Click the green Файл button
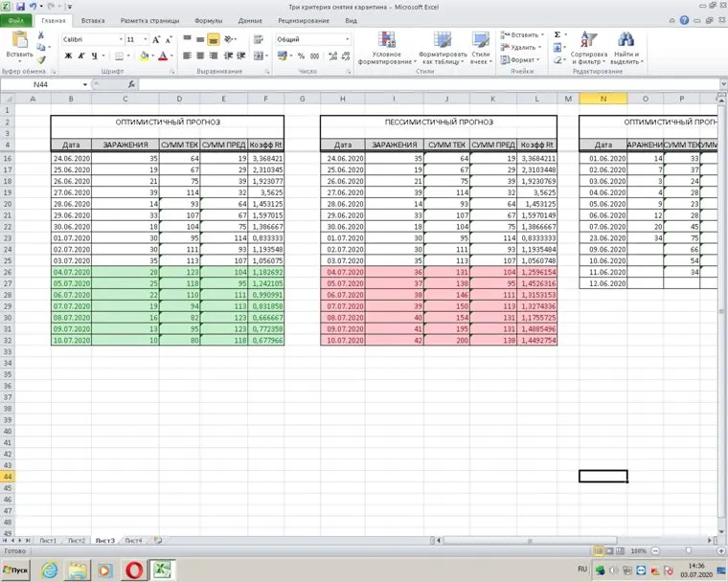This screenshot has height=582, width=728. click(18, 19)
